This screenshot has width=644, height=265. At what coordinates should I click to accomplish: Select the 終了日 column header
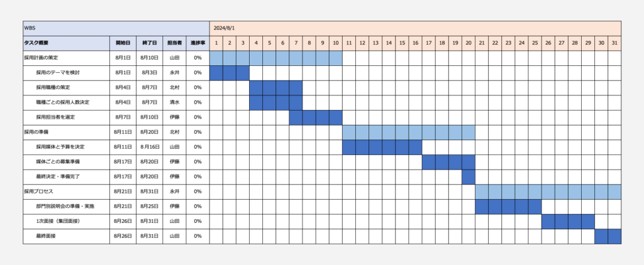point(150,43)
